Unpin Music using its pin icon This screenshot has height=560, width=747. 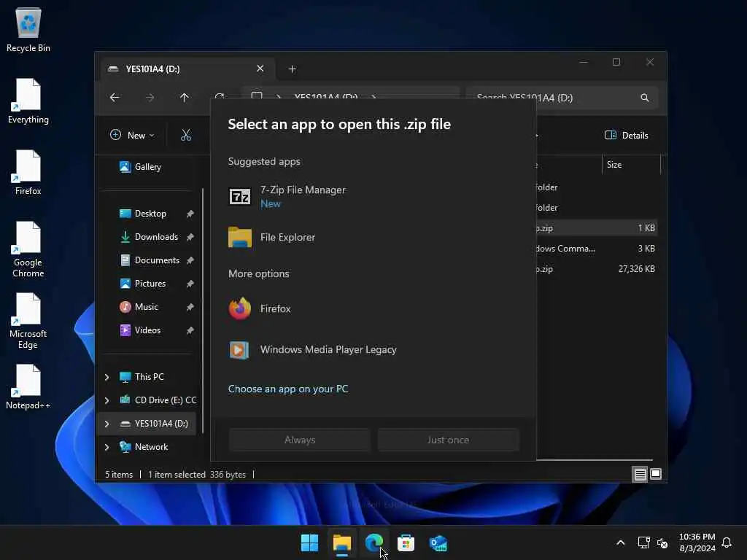(x=190, y=307)
